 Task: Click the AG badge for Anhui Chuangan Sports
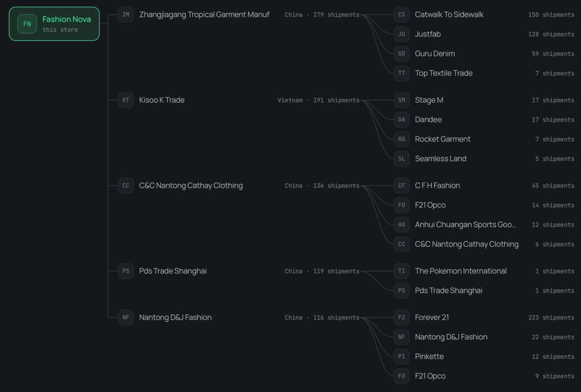point(402,225)
